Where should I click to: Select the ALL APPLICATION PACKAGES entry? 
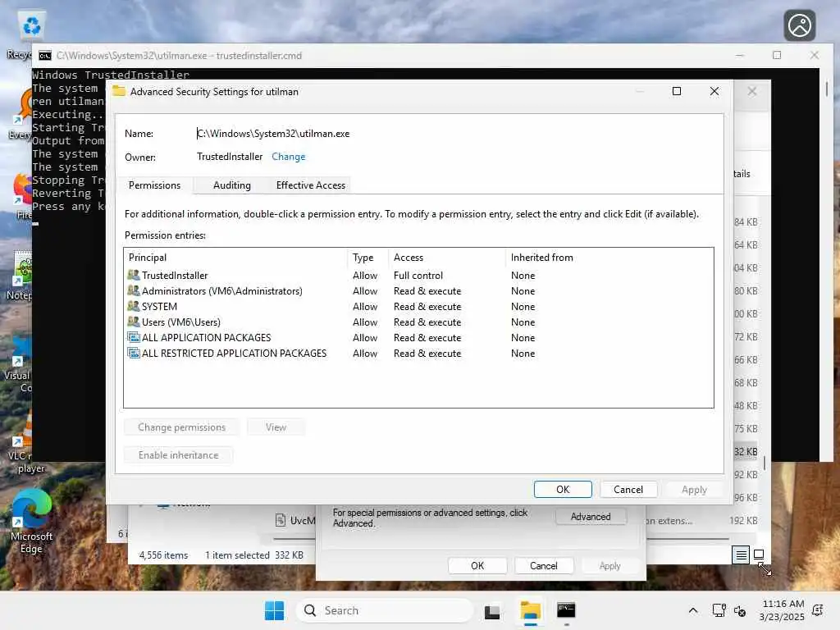pos(418,337)
